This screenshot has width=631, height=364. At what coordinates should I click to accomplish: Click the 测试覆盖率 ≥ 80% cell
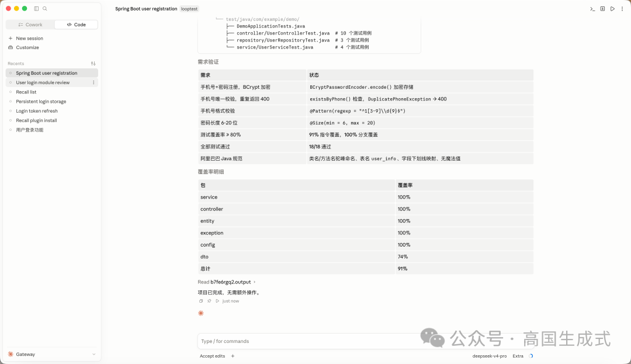point(252,135)
